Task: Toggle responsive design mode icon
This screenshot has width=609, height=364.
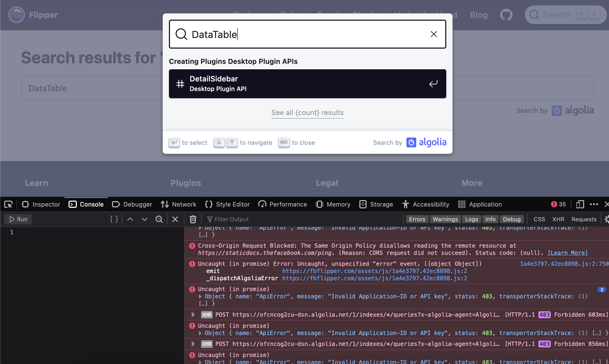Action: point(580,204)
